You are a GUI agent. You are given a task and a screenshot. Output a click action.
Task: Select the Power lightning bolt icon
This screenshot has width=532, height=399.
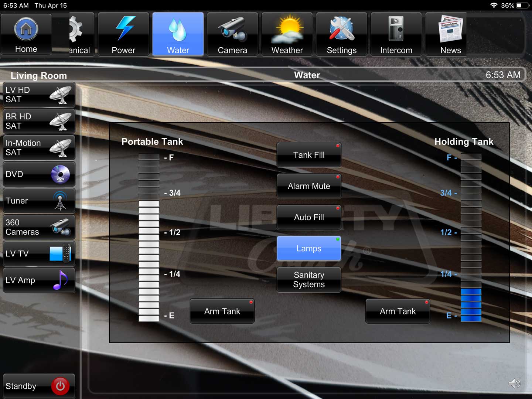pos(123,33)
